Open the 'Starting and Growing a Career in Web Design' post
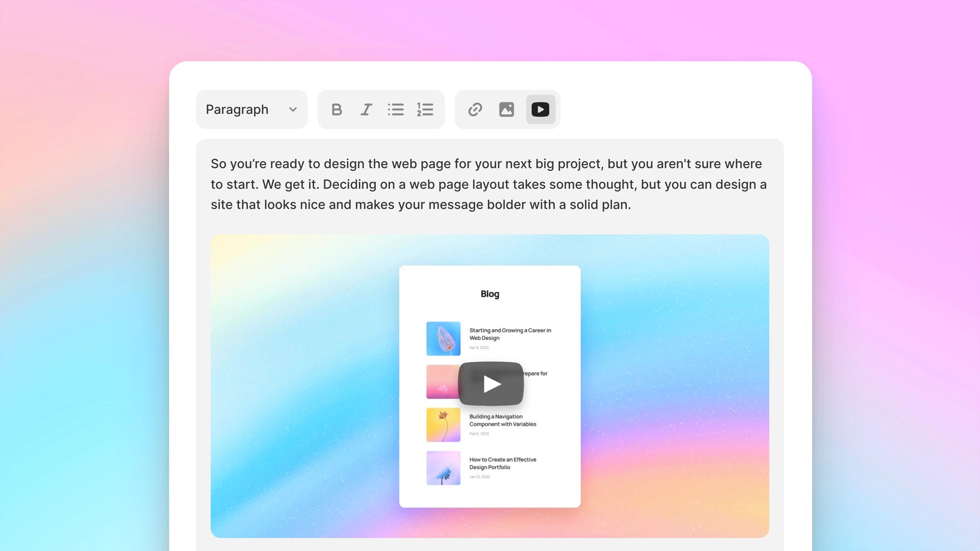 pos(510,334)
